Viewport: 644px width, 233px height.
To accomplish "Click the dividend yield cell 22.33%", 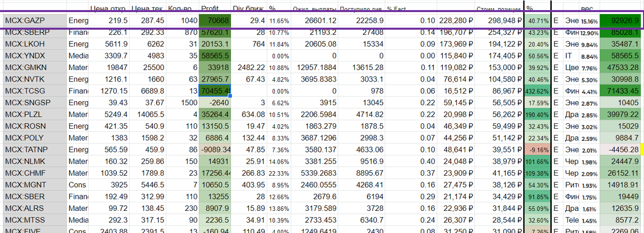I will pos(279,172).
